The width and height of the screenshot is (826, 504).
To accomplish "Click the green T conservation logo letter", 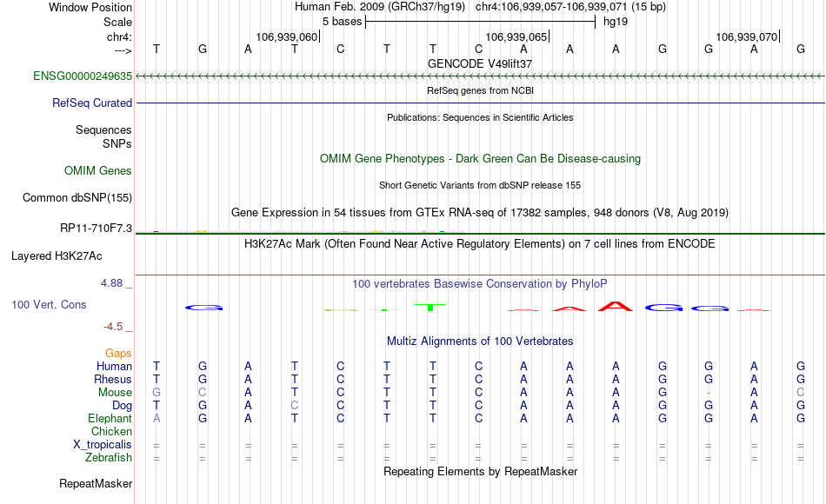I will coord(430,307).
